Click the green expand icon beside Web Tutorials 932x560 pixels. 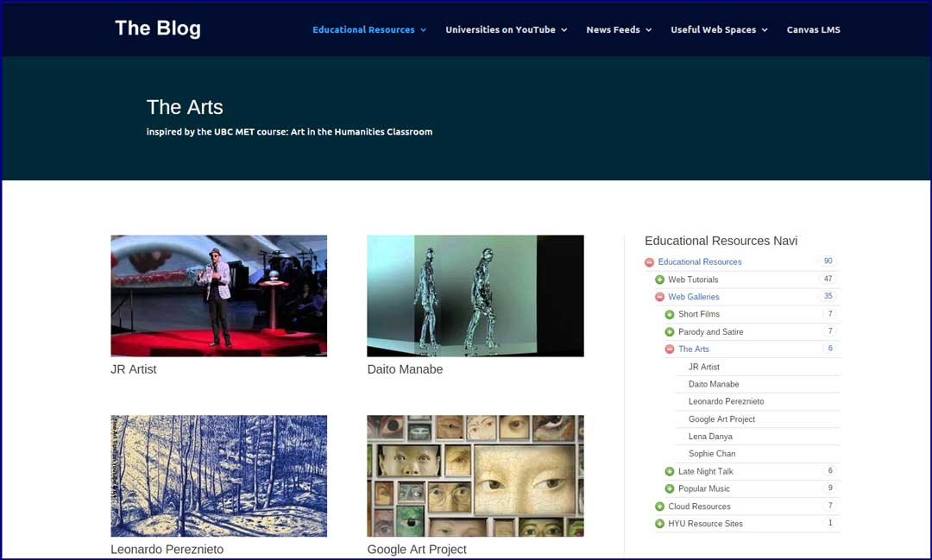[659, 279]
